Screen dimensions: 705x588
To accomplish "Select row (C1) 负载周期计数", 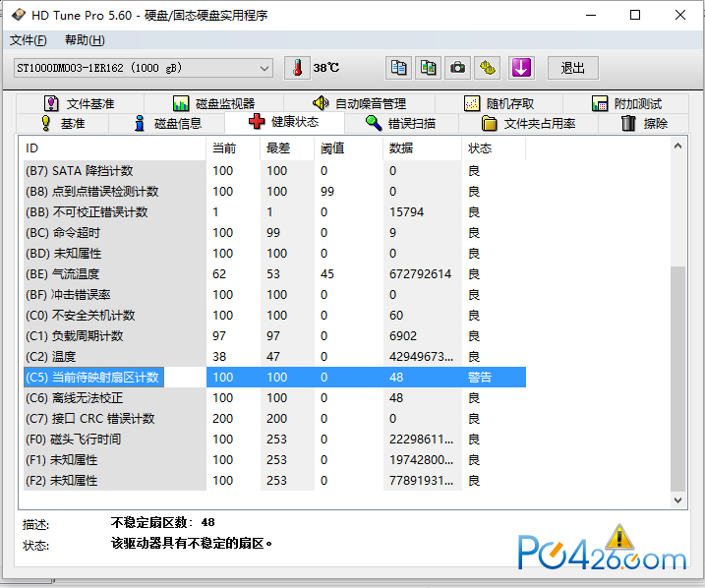I will point(274,336).
